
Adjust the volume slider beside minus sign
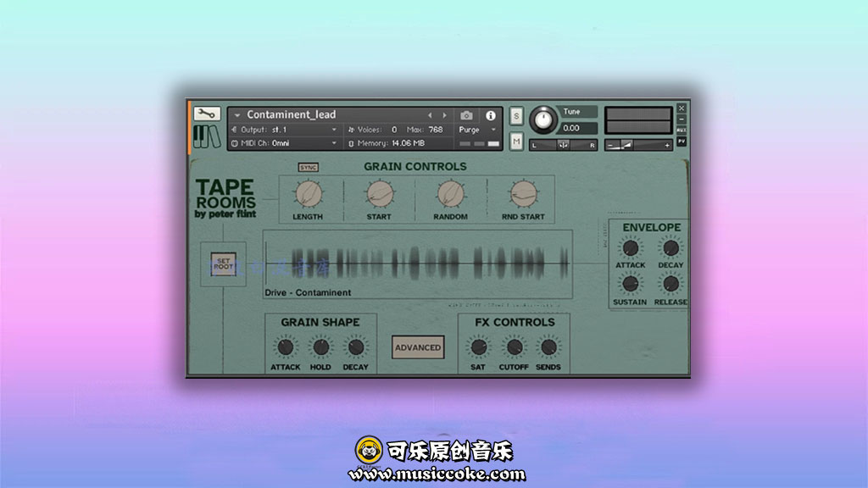pyautogui.click(x=638, y=145)
